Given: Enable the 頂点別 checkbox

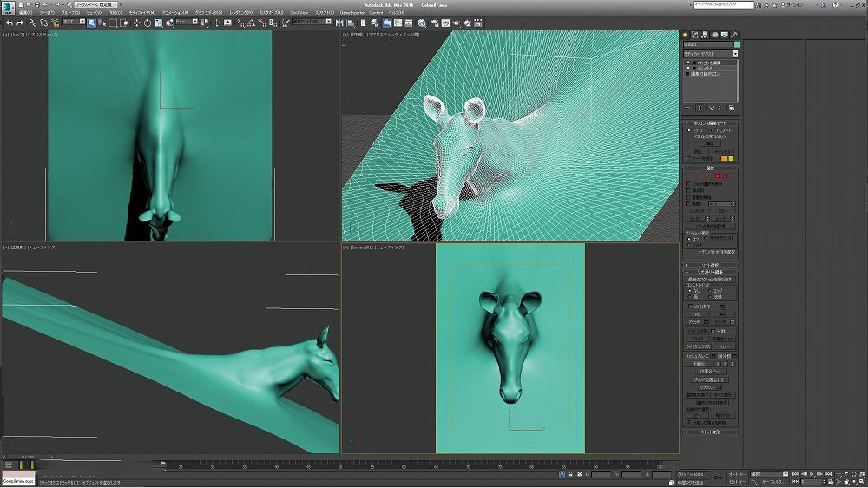Looking at the screenshot, I should 688,190.
